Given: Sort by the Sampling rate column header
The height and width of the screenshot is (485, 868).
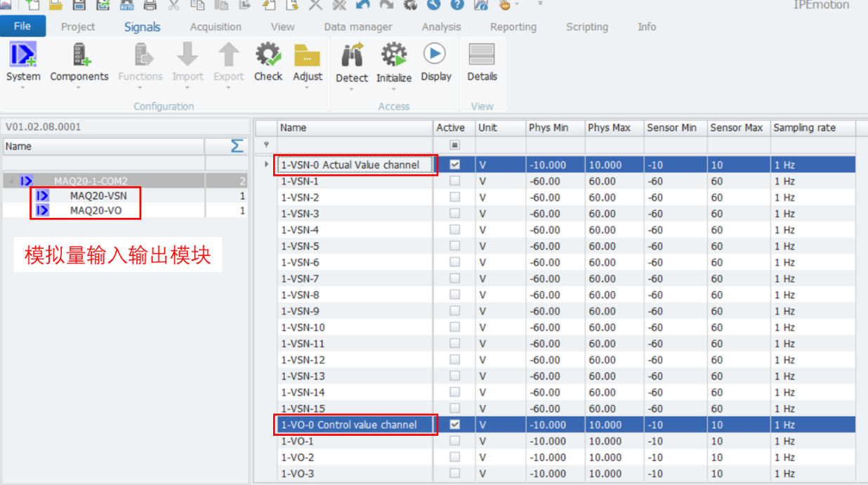Looking at the screenshot, I should 813,128.
